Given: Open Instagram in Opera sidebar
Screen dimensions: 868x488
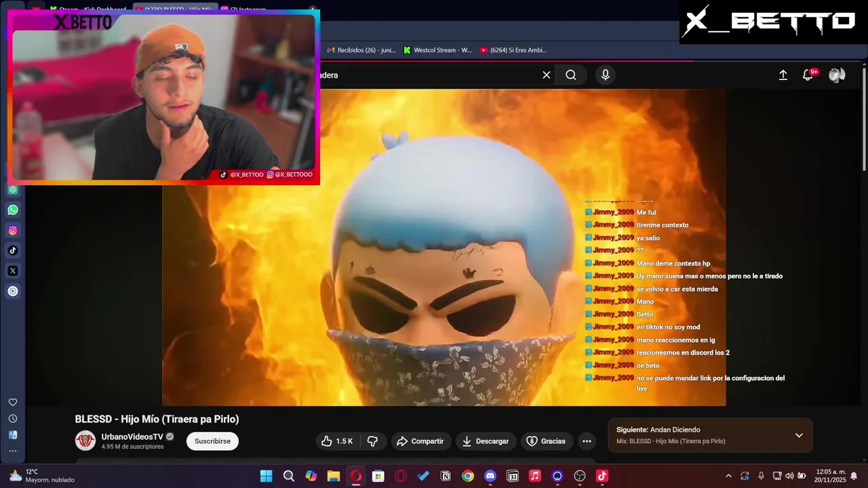Looking at the screenshot, I should pyautogui.click(x=13, y=230).
